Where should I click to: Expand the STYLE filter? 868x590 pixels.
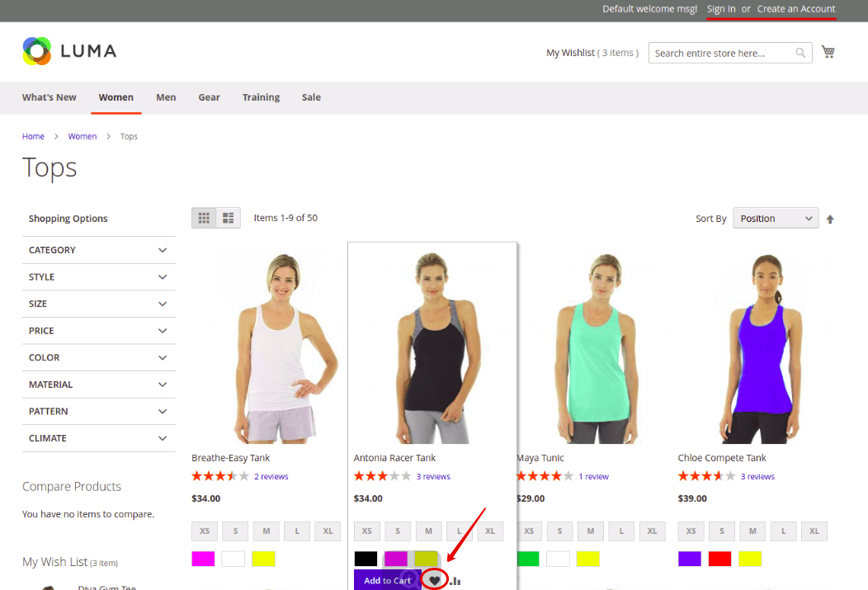tap(98, 276)
